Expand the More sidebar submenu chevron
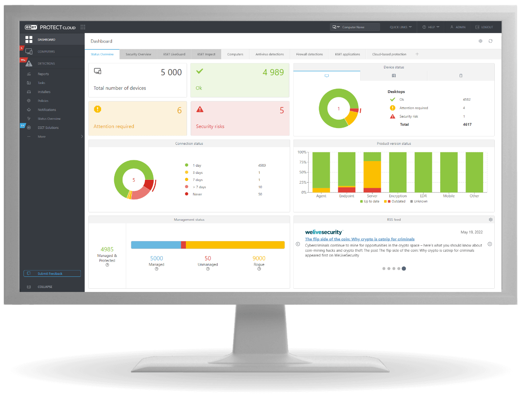The width and height of the screenshot is (523, 420). coord(82,136)
